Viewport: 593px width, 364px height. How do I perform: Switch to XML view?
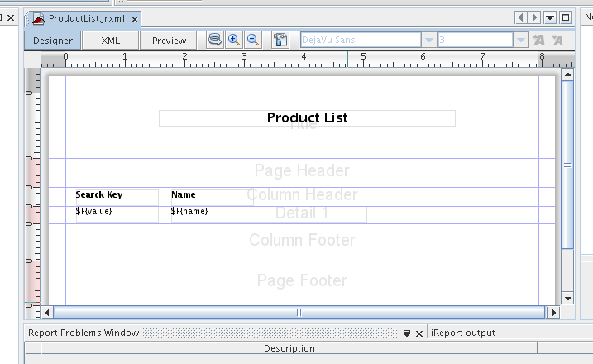(x=110, y=40)
